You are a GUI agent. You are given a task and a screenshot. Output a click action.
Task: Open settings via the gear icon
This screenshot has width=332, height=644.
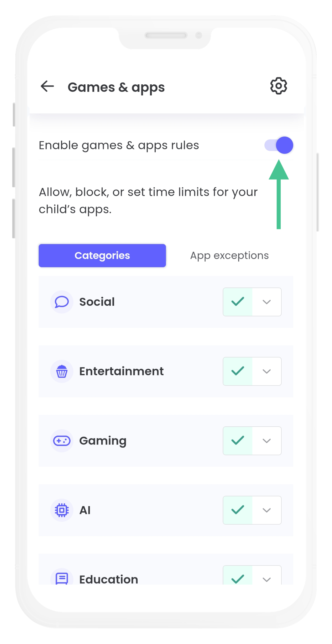click(278, 86)
